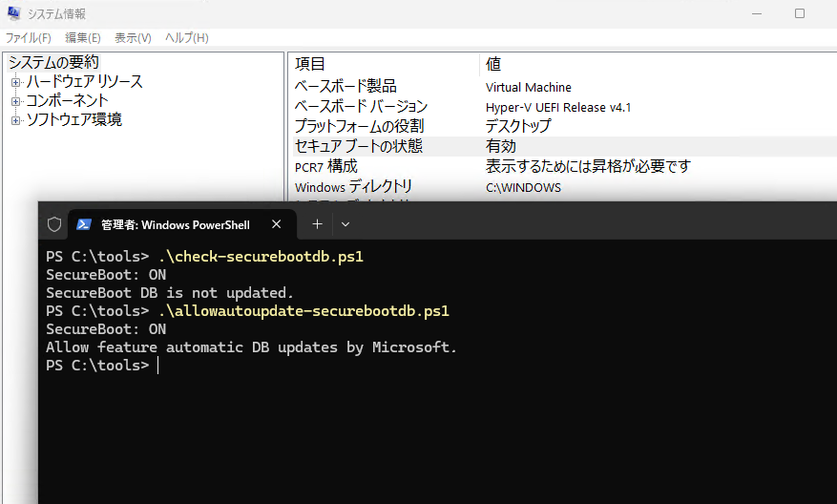Click the PowerShell icon on the terminal tab
Image resolution: width=837 pixels, height=504 pixels.
pyautogui.click(x=83, y=224)
